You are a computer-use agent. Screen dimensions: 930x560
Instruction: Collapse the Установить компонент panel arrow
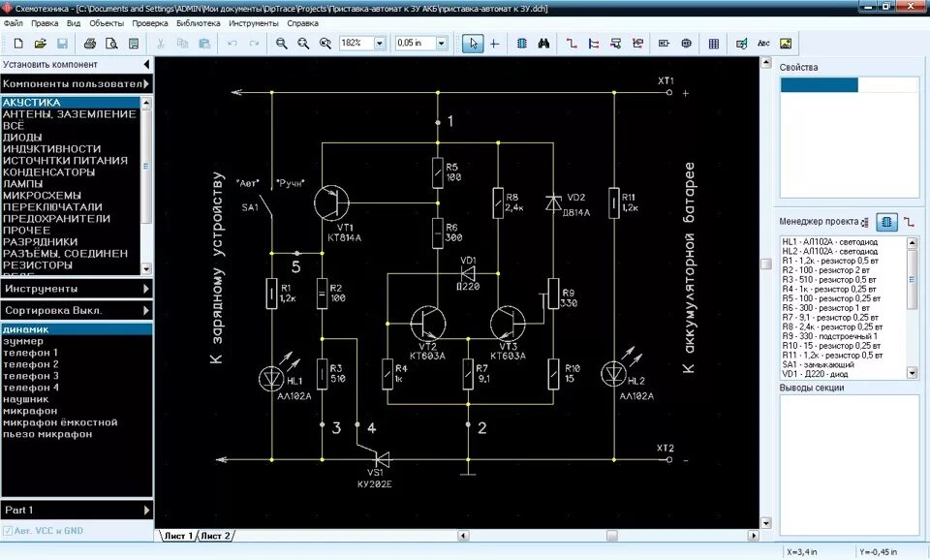coord(146,64)
